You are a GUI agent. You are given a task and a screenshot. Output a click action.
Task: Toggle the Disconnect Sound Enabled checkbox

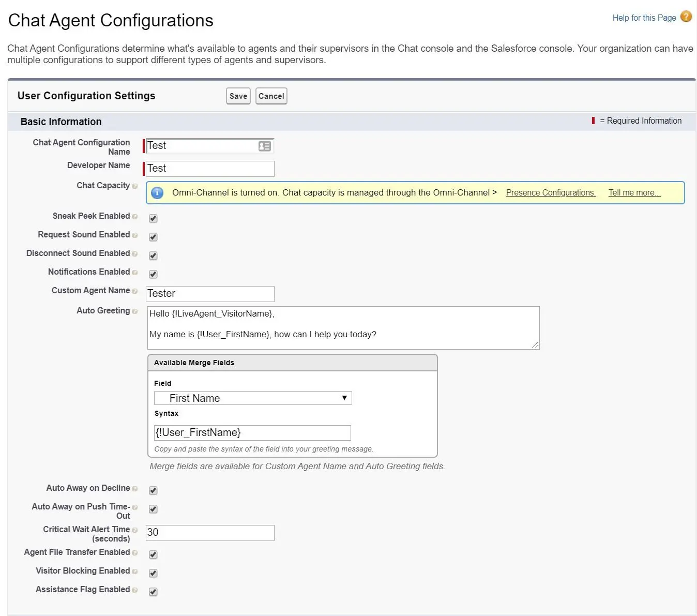click(x=153, y=256)
